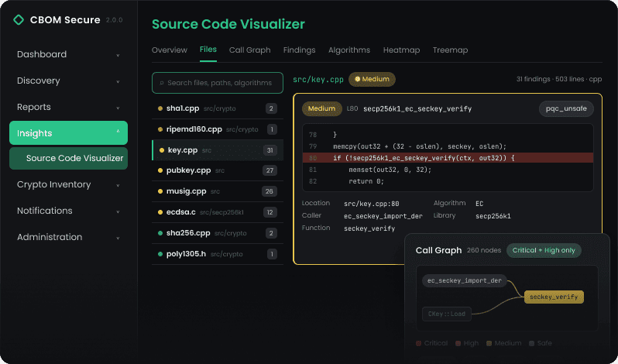Switch to the Algorithms tab
The image size is (618, 364).
[349, 50]
